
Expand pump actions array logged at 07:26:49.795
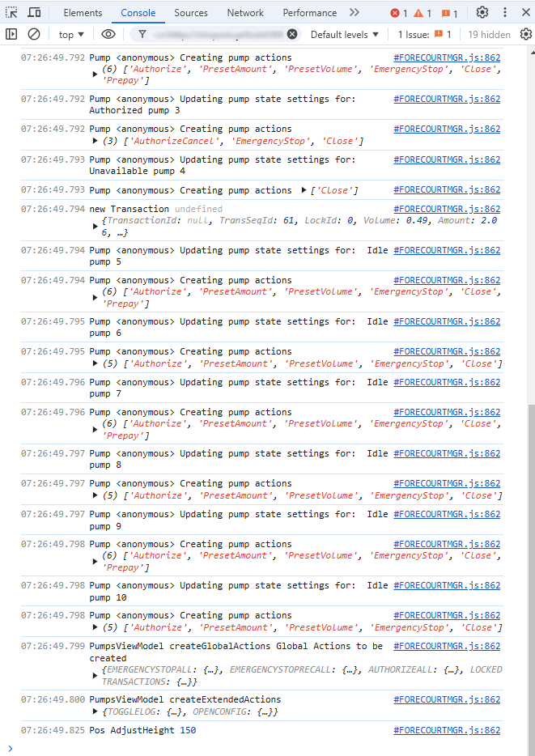(95, 363)
